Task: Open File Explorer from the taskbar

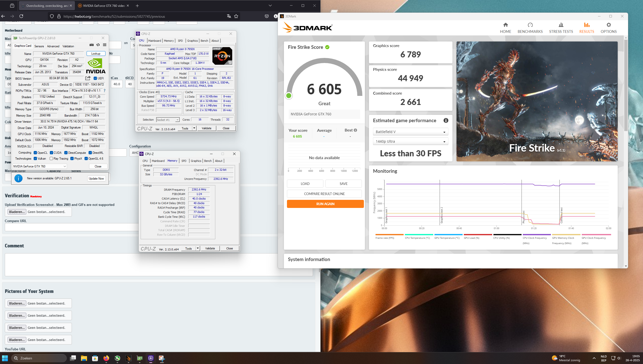Action: 84,358
